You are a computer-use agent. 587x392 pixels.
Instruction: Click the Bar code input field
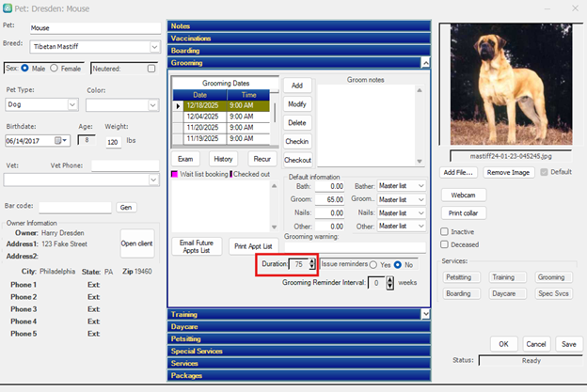(x=75, y=207)
